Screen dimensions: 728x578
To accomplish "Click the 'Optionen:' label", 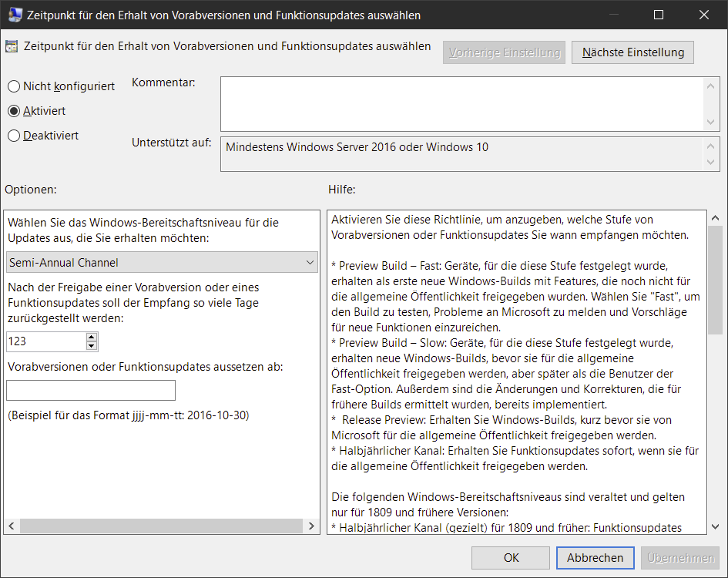I will click(31, 190).
